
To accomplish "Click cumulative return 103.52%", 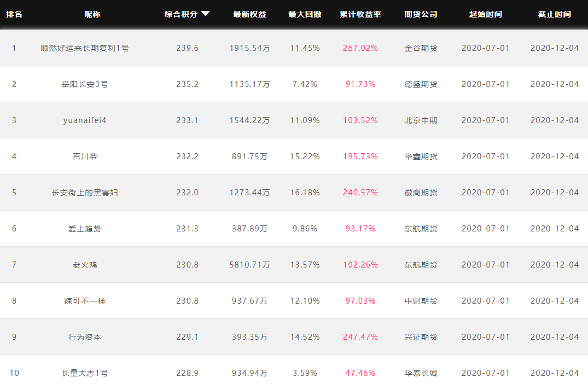I will point(360,120).
